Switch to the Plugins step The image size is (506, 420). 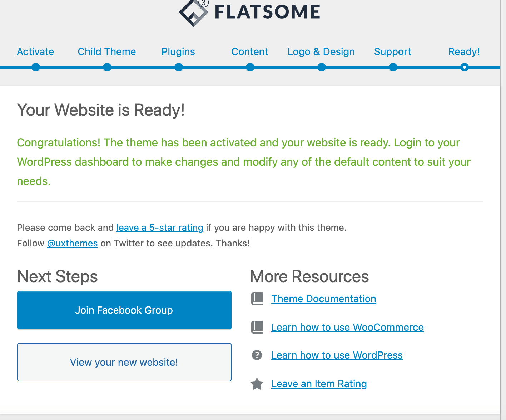pos(178,52)
